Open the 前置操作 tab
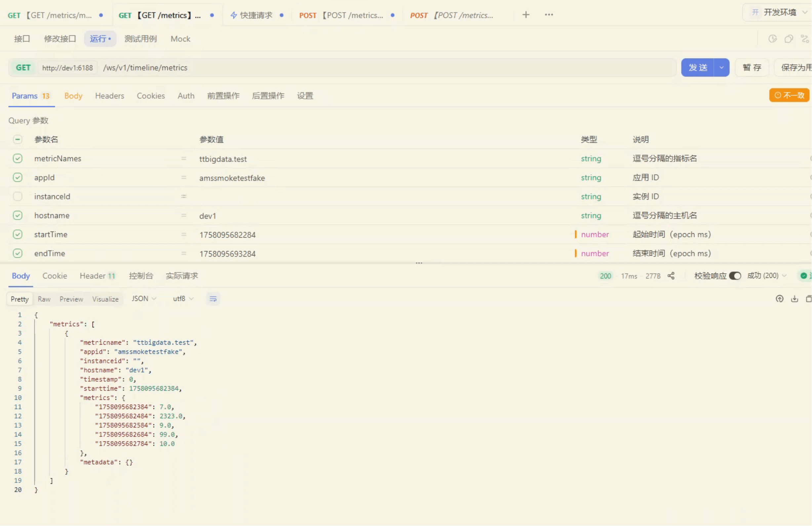 [223, 96]
